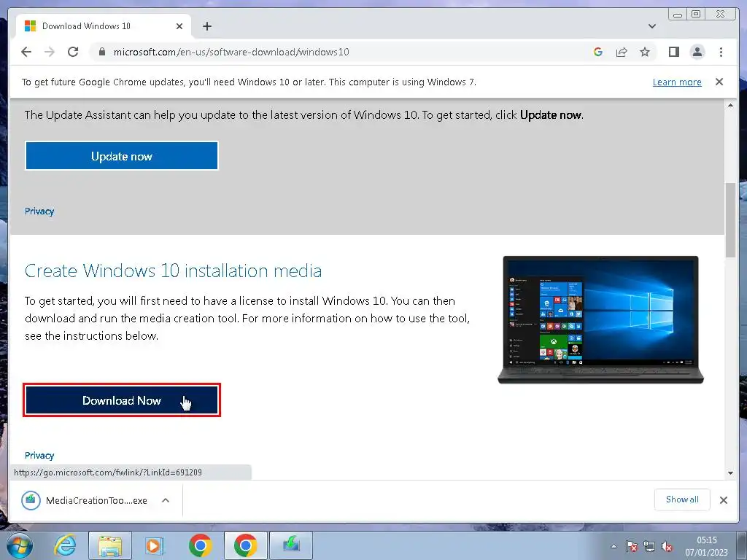Click the page scrollbar down arrow
The width and height of the screenshot is (747, 560).
point(730,473)
